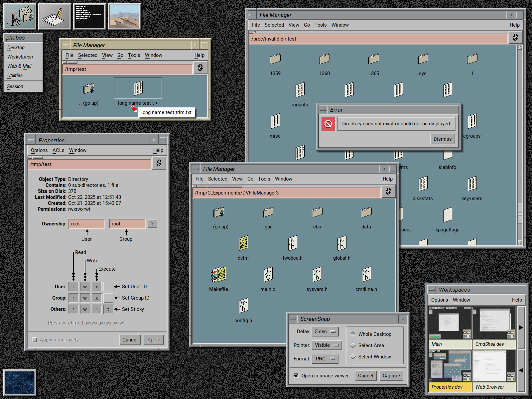Select the 1359 folder in /proc
Image resolution: width=532 pixels, height=399 pixels.
(x=275, y=59)
